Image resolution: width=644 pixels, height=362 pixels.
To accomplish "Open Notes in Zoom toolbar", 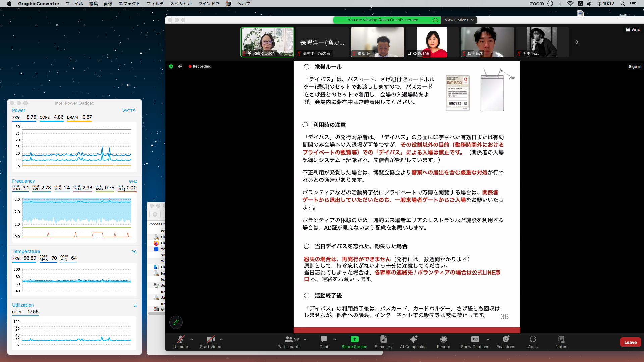I will tap(561, 339).
